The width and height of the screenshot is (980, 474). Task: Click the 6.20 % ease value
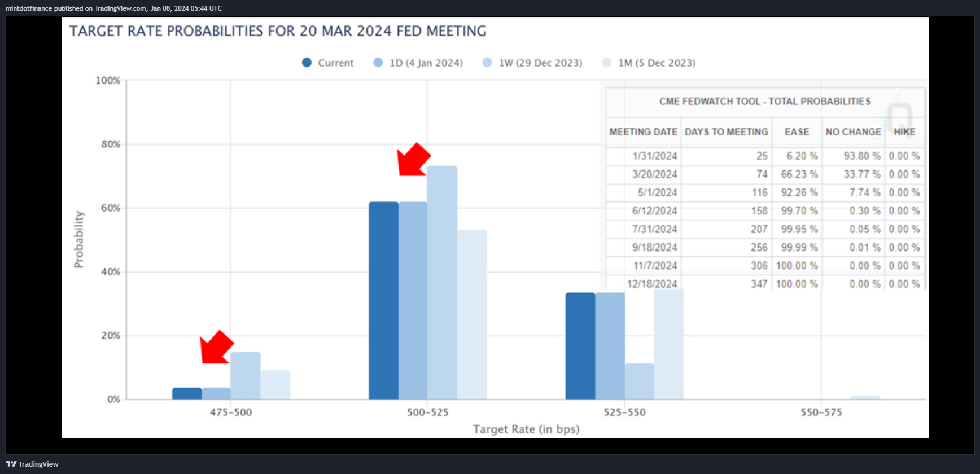point(802,156)
